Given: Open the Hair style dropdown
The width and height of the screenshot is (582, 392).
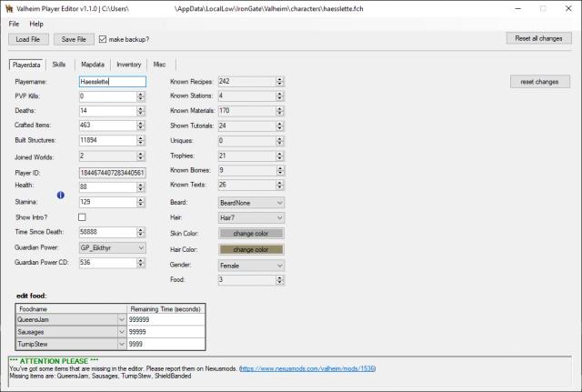Looking at the screenshot, I should pos(251,218).
